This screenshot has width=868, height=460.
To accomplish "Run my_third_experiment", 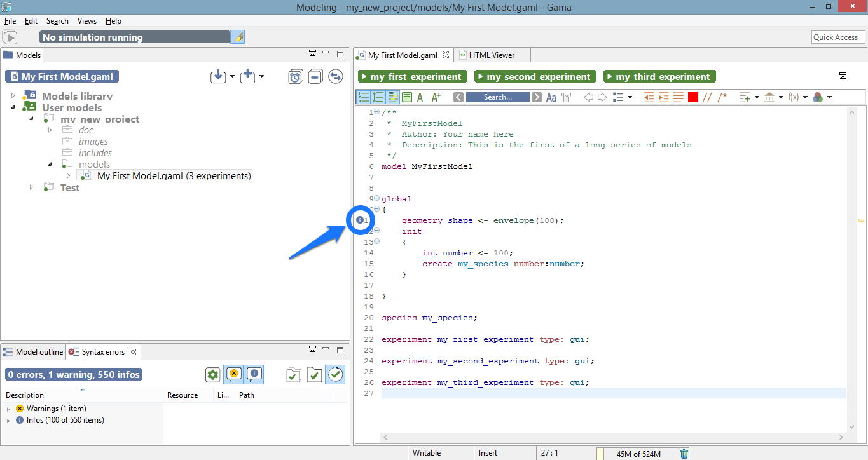I will (x=659, y=77).
